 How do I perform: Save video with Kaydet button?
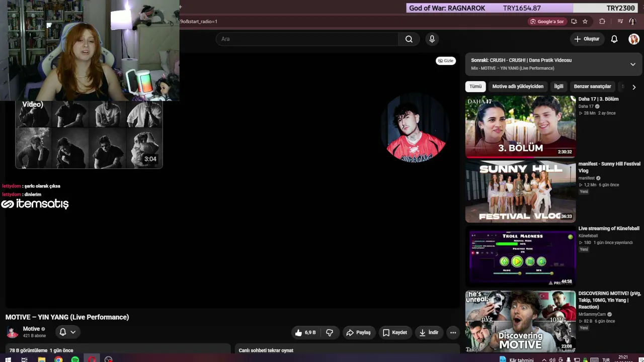pyautogui.click(x=395, y=332)
